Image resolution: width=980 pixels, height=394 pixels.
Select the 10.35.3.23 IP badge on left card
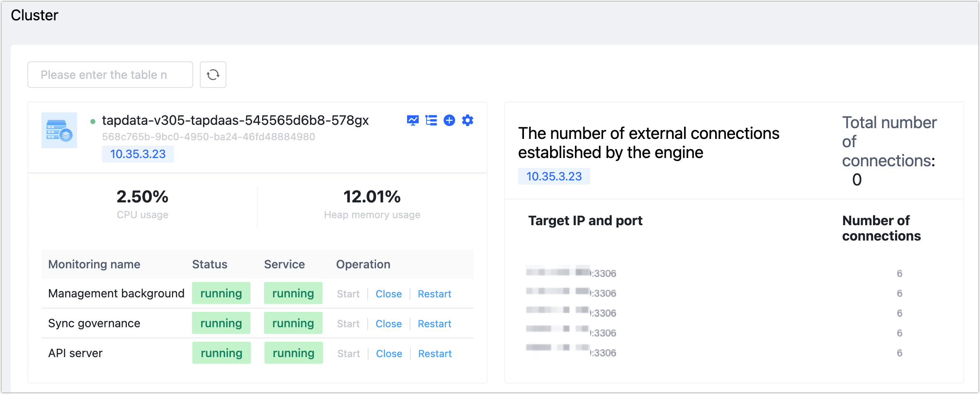[x=138, y=154]
